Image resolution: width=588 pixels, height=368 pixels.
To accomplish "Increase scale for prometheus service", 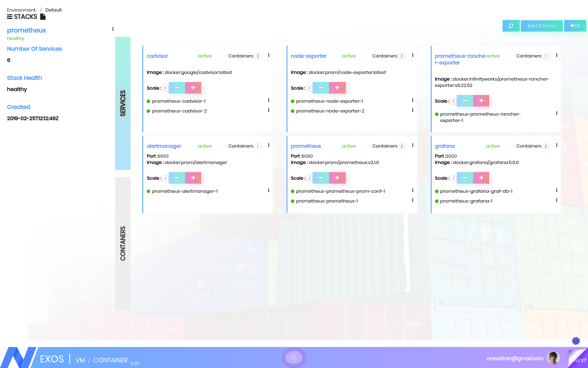I will (337, 178).
